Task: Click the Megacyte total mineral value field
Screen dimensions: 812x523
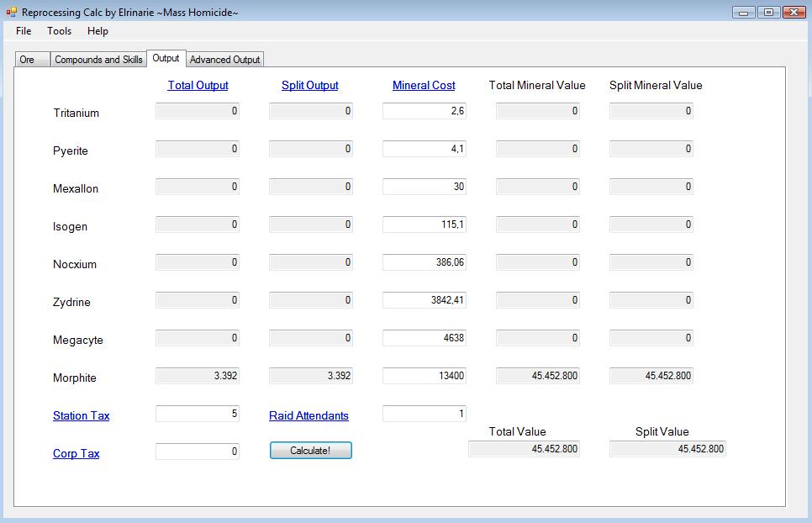Action: (537, 338)
